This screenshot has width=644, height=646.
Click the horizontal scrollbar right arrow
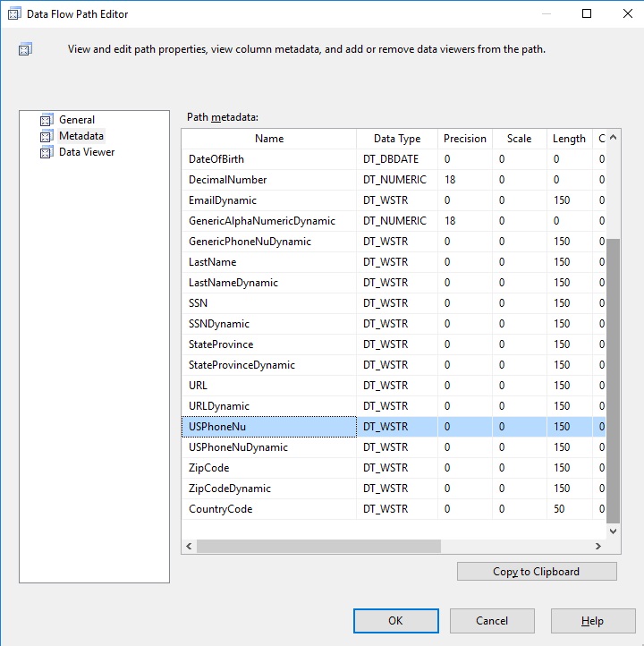point(598,546)
